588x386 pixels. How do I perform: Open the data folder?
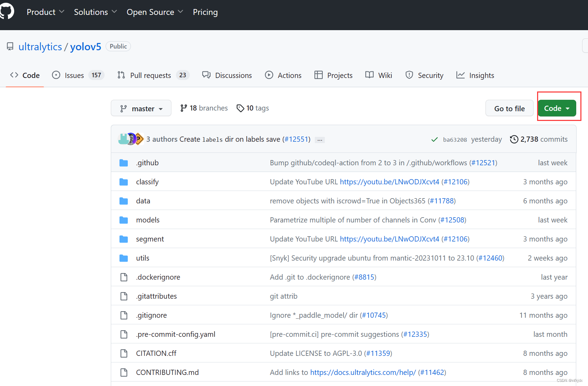(x=143, y=201)
